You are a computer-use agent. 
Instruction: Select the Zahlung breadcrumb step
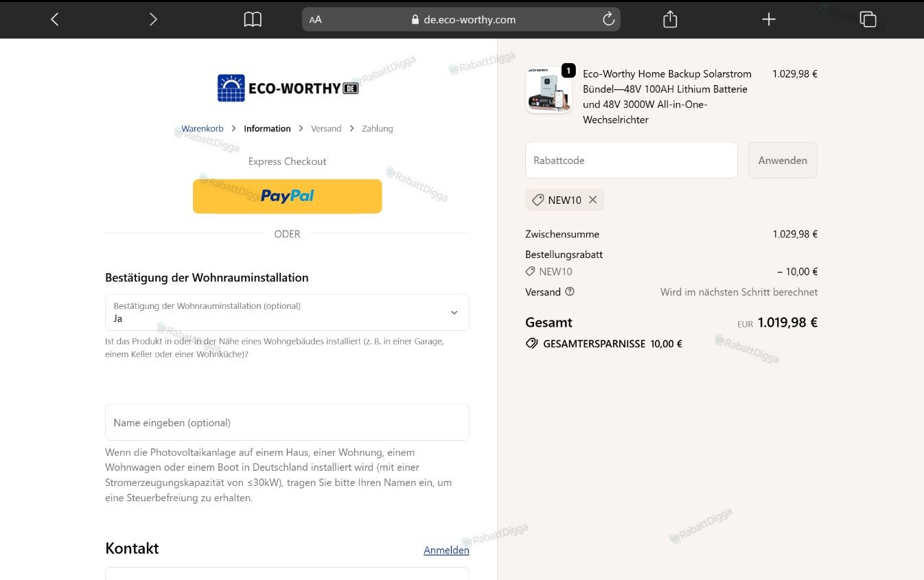point(378,128)
